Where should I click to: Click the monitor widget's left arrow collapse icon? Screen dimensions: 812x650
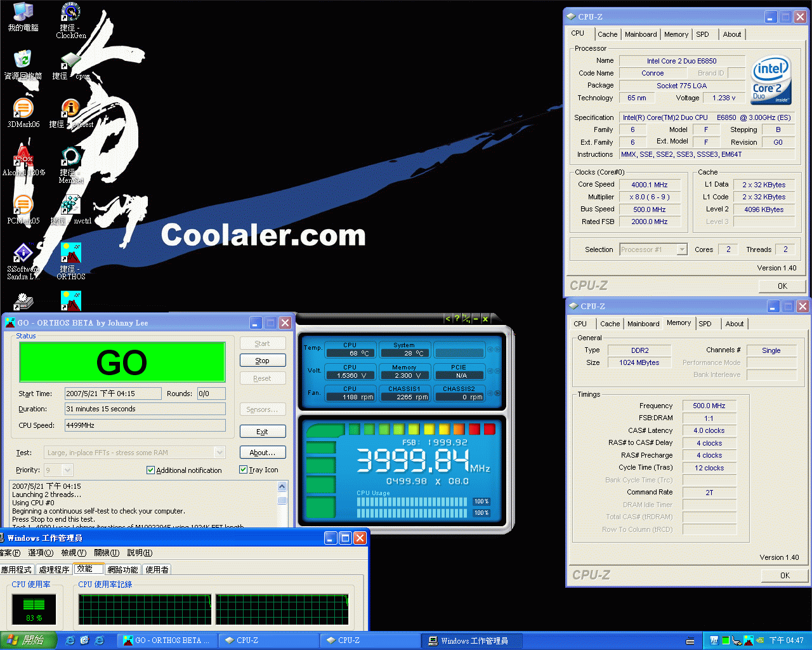click(x=447, y=319)
